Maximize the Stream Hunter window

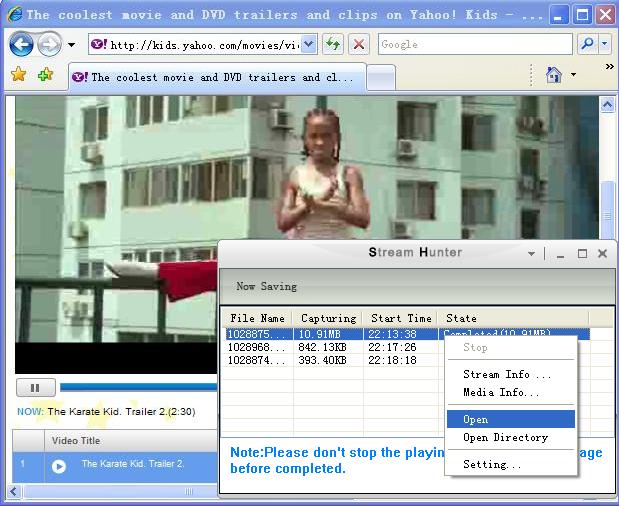582,254
